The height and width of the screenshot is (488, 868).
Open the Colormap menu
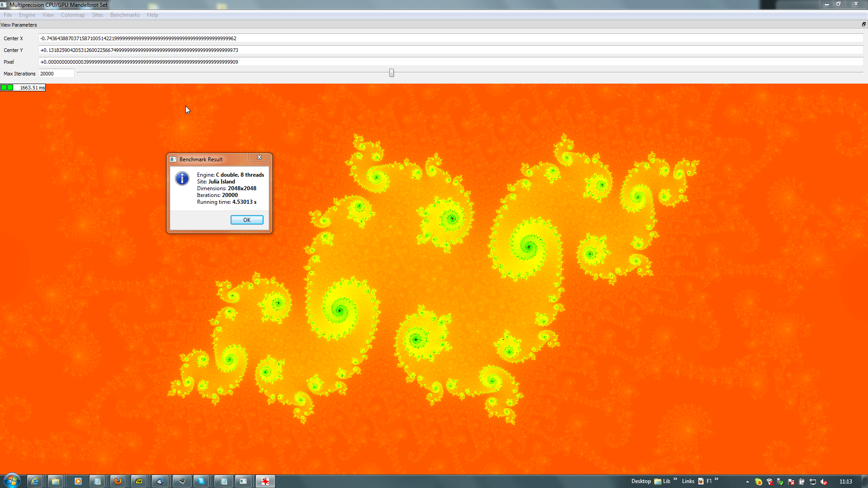[73, 15]
